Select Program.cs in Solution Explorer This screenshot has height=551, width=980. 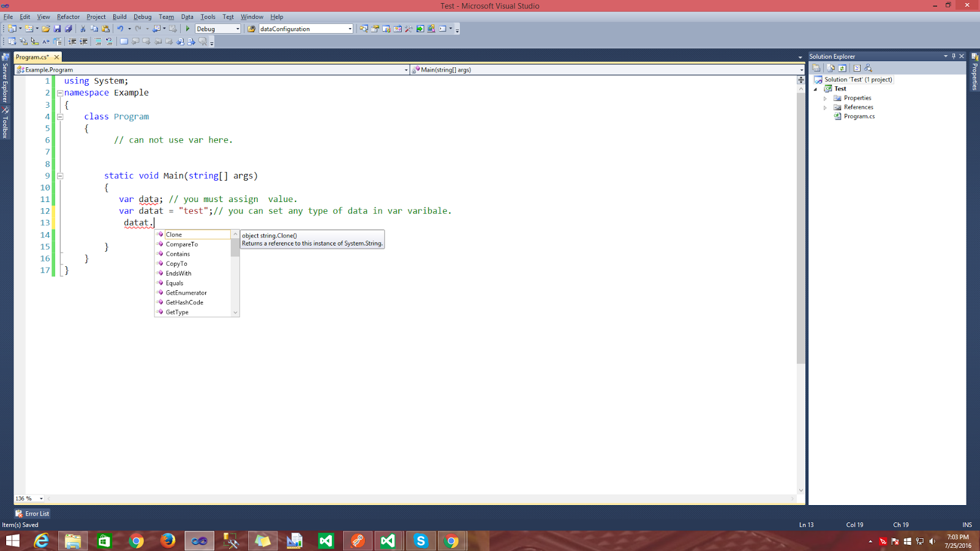click(859, 116)
